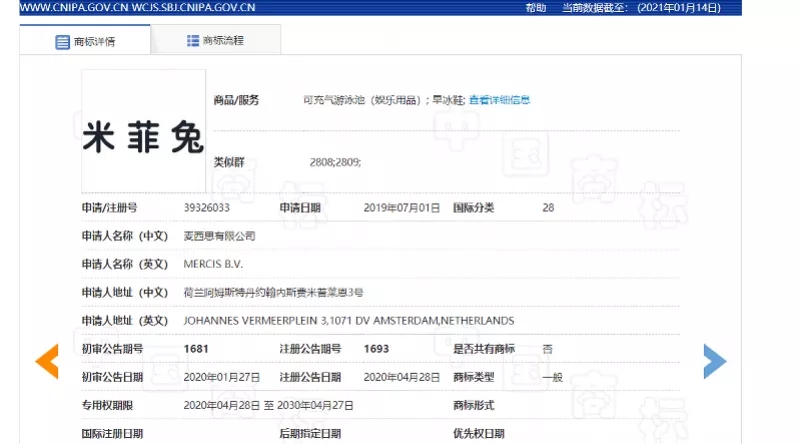Image resolution: width=800 pixels, height=444 pixels.
Task: Select the goods text 可充气游泳池
Action: click(334, 100)
